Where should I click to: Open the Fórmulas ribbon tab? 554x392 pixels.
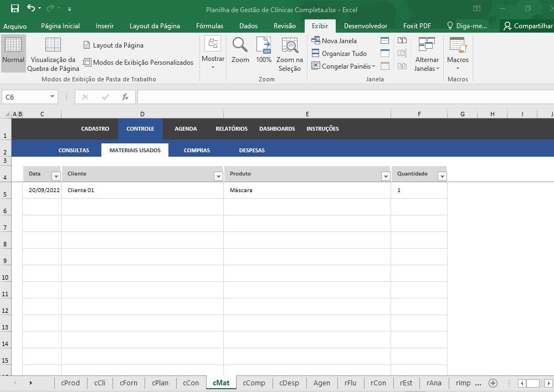click(x=209, y=26)
